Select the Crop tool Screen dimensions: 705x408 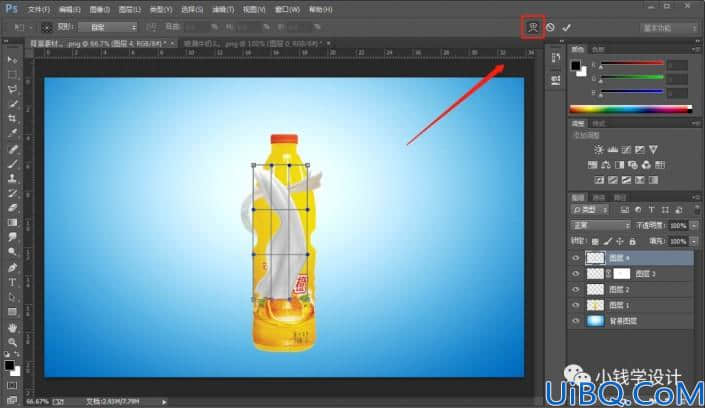click(x=12, y=119)
